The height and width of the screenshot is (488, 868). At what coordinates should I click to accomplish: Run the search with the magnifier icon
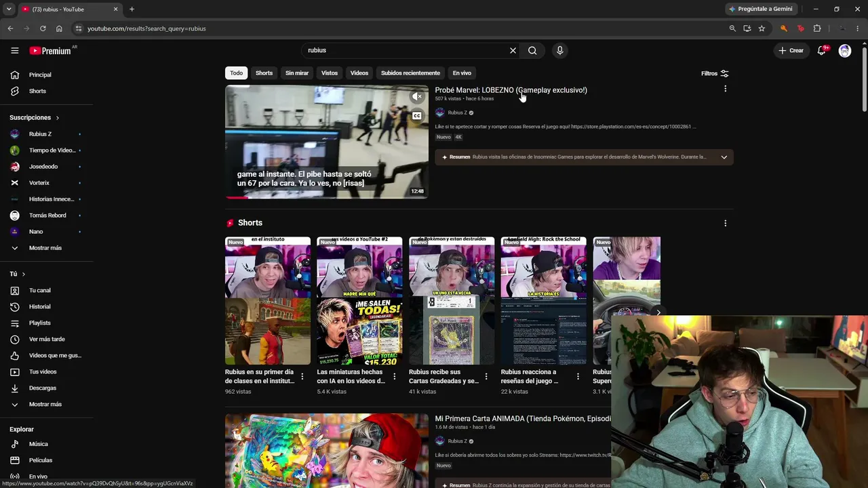tap(532, 50)
